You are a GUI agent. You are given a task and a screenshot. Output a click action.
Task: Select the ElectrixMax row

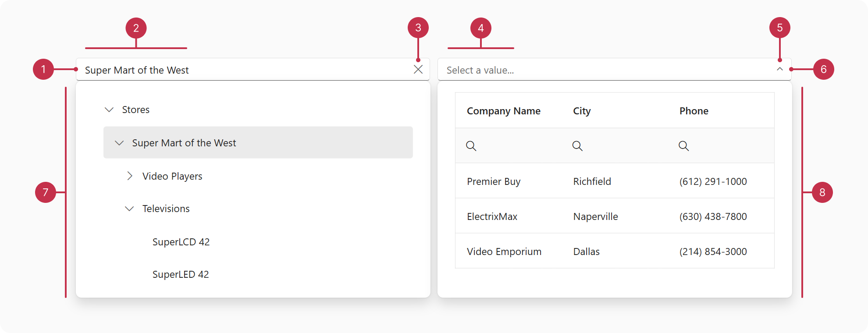click(492, 216)
